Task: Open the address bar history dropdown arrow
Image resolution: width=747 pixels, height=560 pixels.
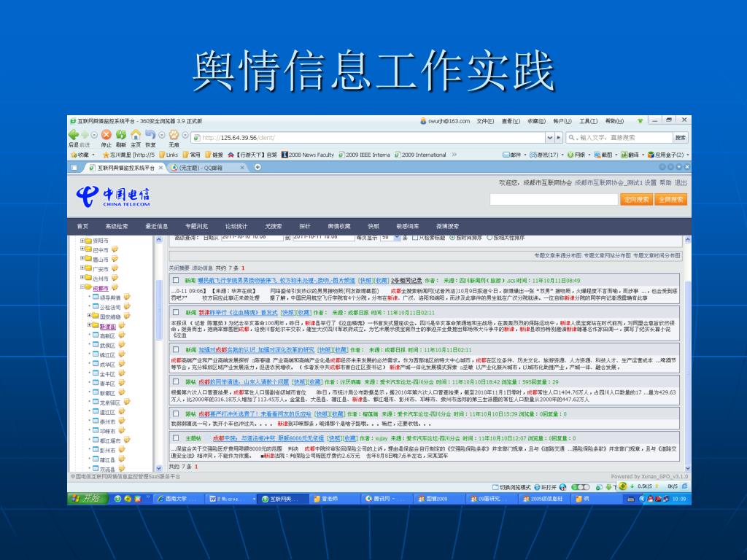Action: pyautogui.click(x=550, y=138)
